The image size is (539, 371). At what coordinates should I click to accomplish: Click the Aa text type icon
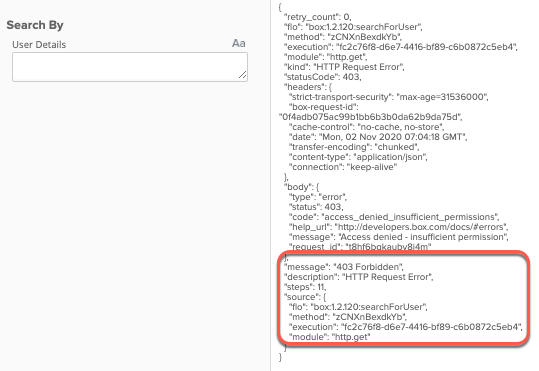[239, 43]
